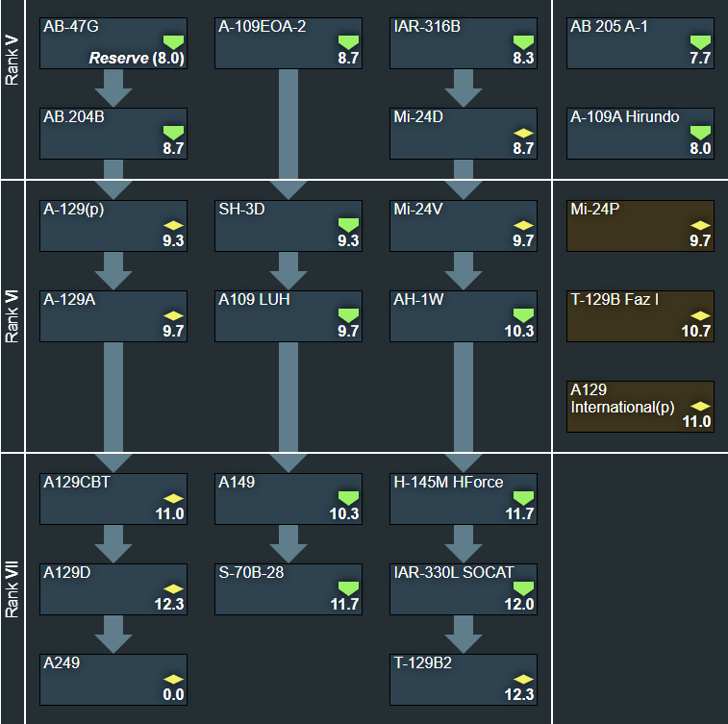
Task: Select the IAR-316B helicopter card
Action: (463, 41)
